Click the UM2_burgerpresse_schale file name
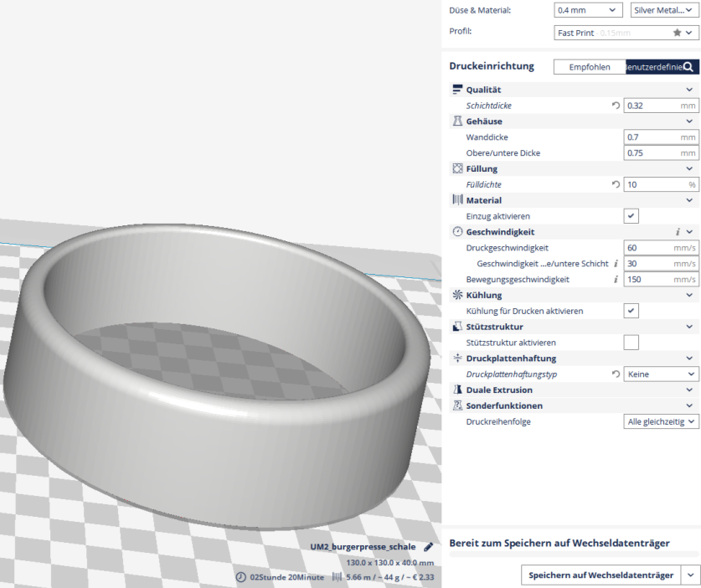This screenshot has height=588, width=701. pos(363,546)
